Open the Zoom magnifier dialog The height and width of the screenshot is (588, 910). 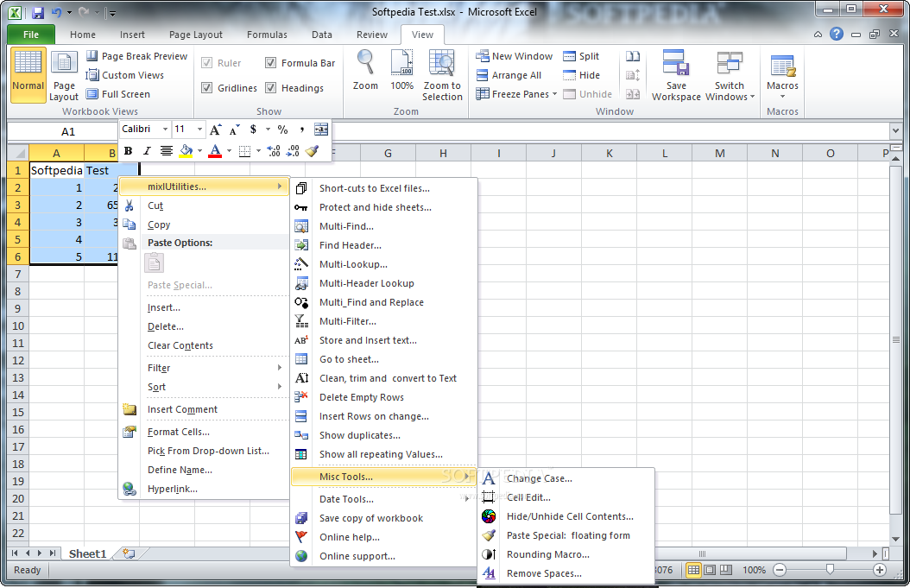365,70
